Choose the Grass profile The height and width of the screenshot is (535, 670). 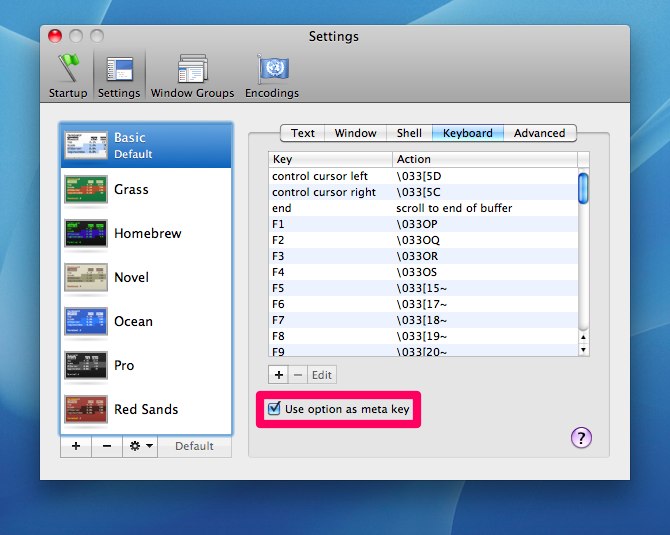tap(146, 190)
